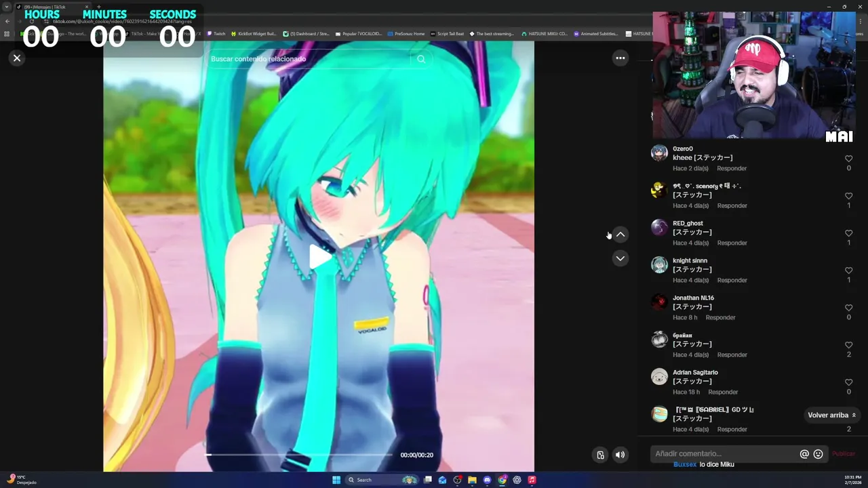The width and height of the screenshot is (868, 488).
Task: Open OBS Studio from taskbar
Action: click(458, 480)
